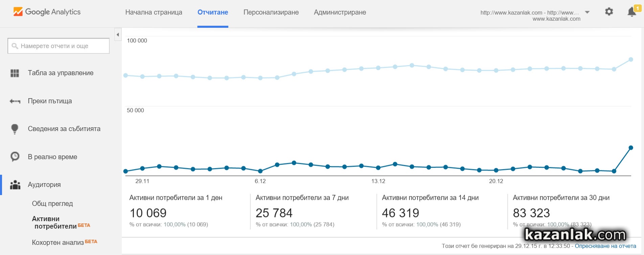644x255 pixels.
Task: Click the lightbulb intelligence events icon
Action: click(x=15, y=129)
